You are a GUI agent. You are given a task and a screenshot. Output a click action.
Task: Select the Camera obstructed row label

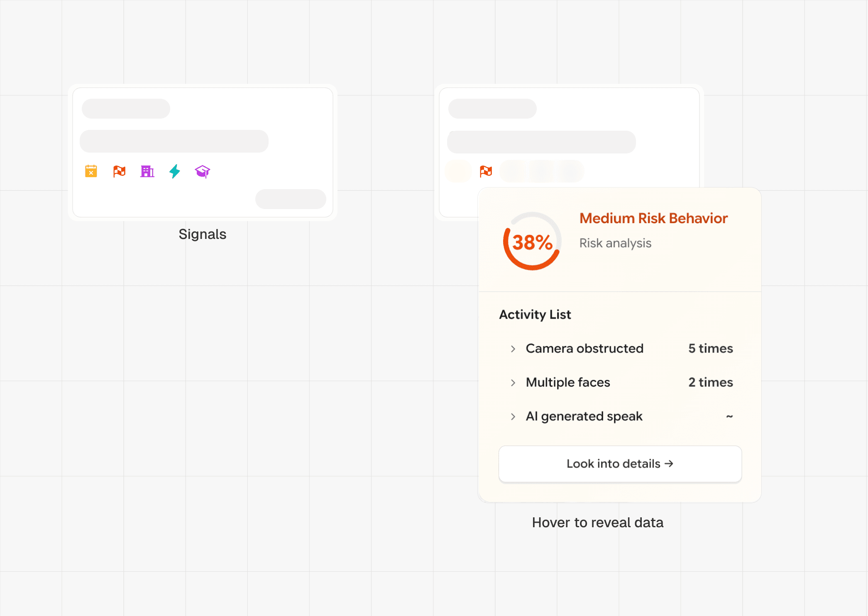584,348
